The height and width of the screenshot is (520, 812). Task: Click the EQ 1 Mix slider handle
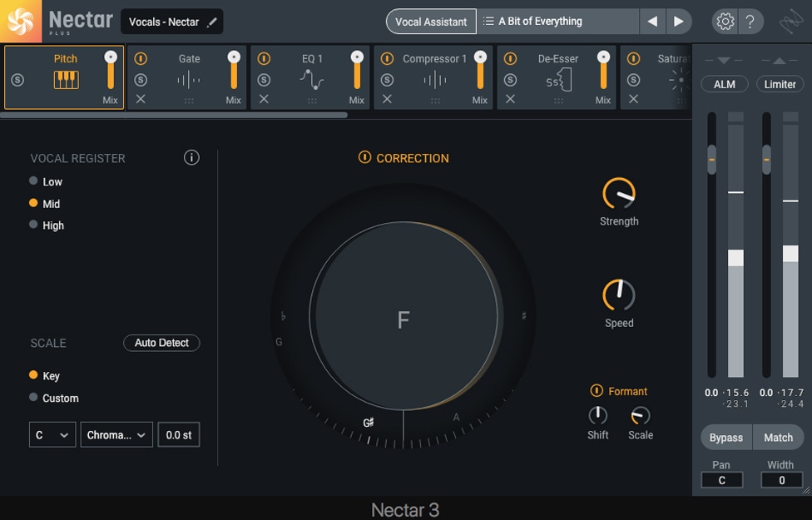[x=357, y=57]
